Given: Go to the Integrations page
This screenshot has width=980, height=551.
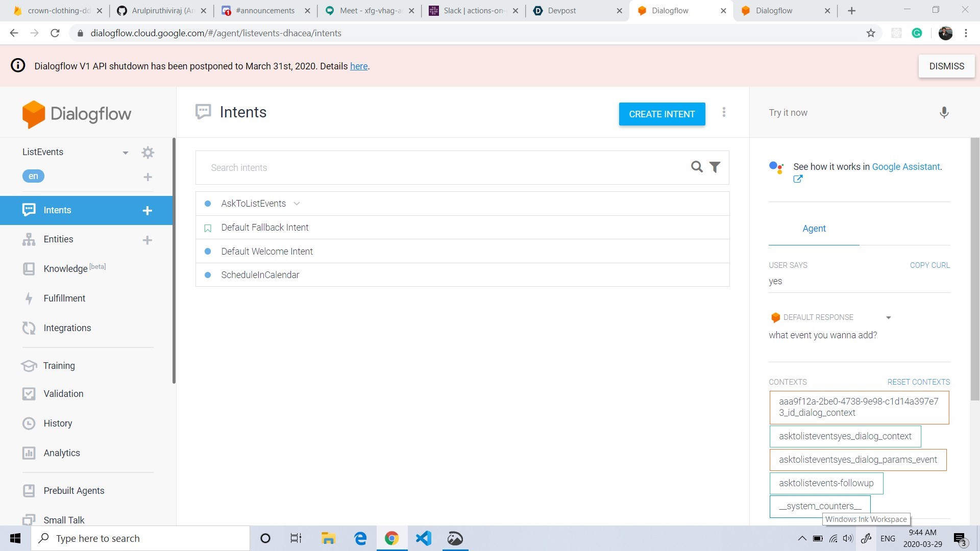Looking at the screenshot, I should click(67, 328).
